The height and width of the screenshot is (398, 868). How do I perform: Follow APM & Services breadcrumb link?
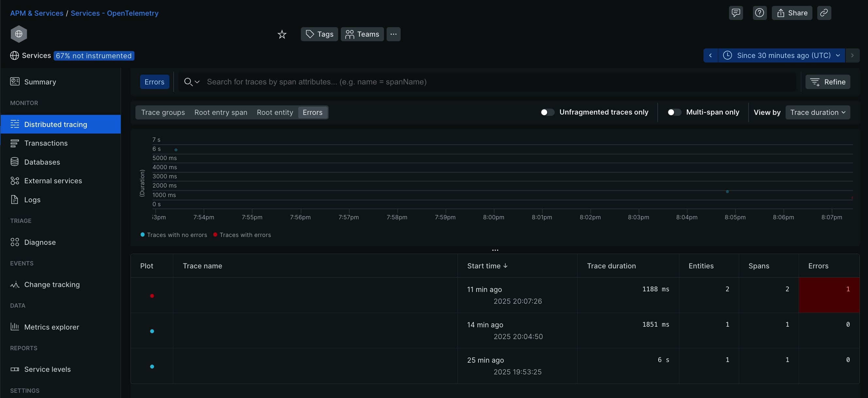pyautogui.click(x=36, y=13)
